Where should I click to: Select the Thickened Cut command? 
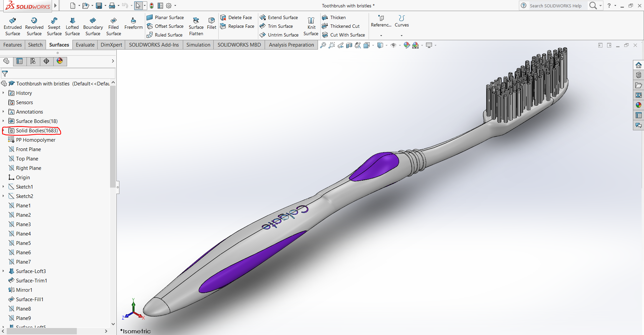point(341,26)
